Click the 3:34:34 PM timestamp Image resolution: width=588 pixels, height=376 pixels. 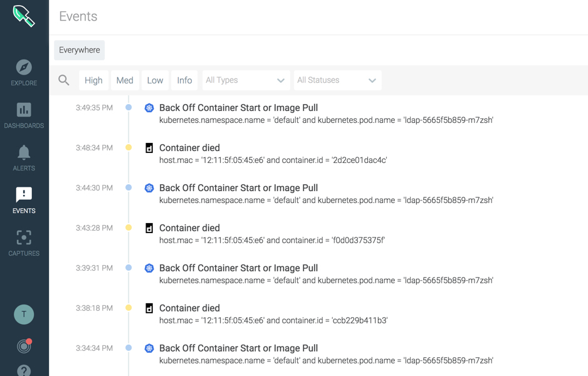click(94, 348)
